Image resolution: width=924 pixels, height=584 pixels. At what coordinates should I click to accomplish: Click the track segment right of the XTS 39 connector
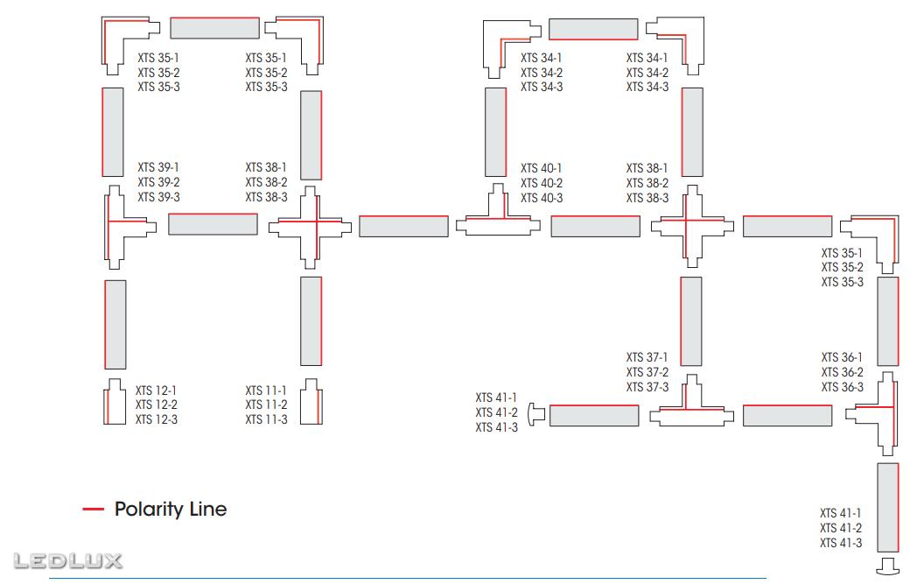coord(213,224)
